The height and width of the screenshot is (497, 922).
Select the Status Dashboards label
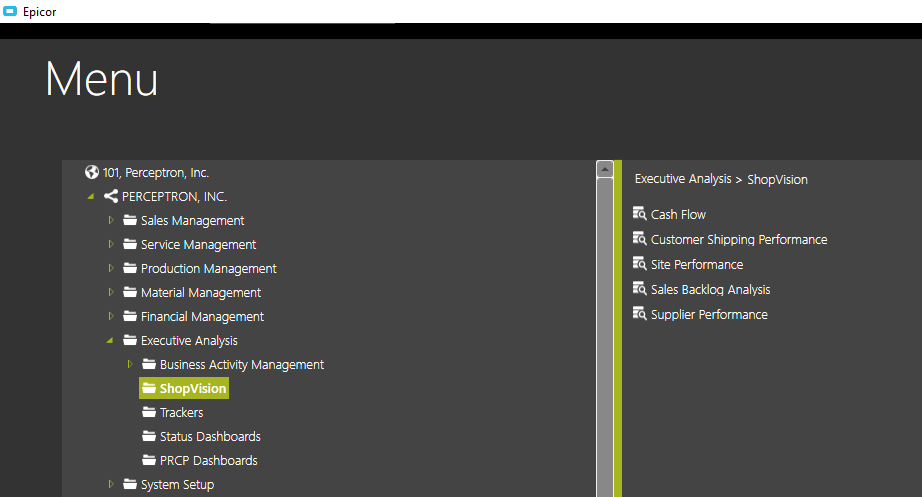click(210, 436)
